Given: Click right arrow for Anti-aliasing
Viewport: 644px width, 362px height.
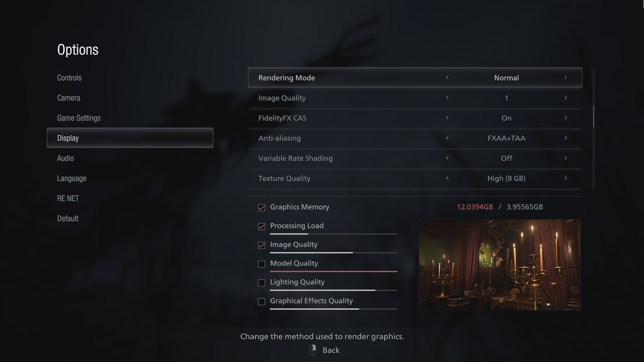Looking at the screenshot, I should tap(566, 138).
